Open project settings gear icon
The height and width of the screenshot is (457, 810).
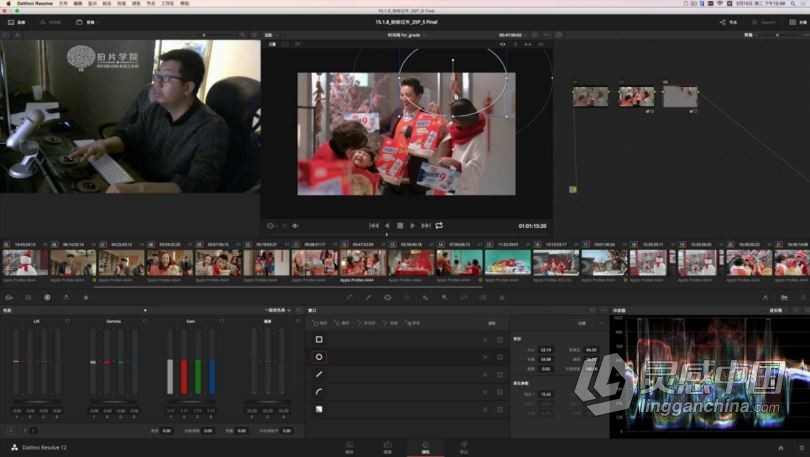(x=802, y=448)
